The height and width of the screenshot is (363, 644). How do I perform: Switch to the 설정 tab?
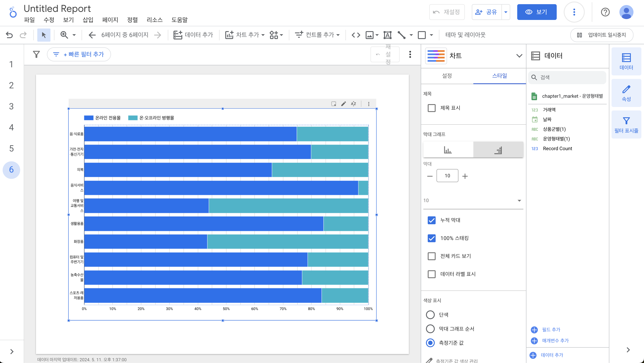[x=447, y=76]
